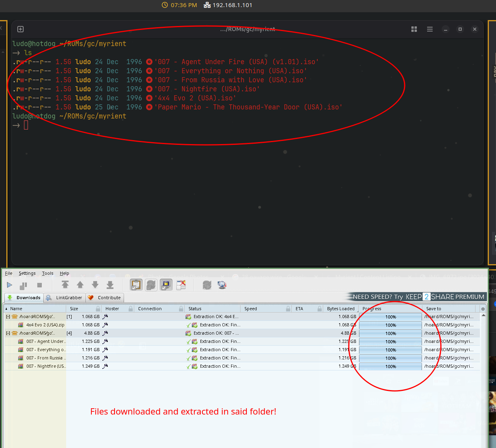
Task: Pause downloads in JDownloader toolbar
Action: click(24, 285)
